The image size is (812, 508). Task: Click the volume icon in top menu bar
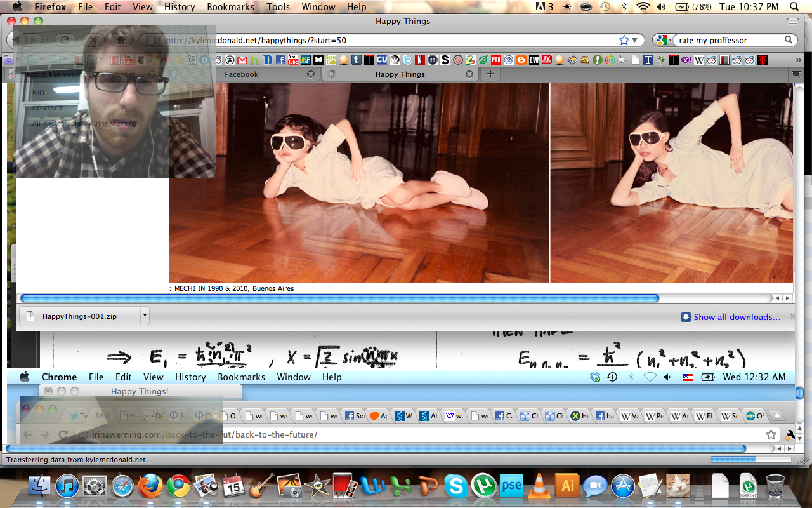pos(661,7)
